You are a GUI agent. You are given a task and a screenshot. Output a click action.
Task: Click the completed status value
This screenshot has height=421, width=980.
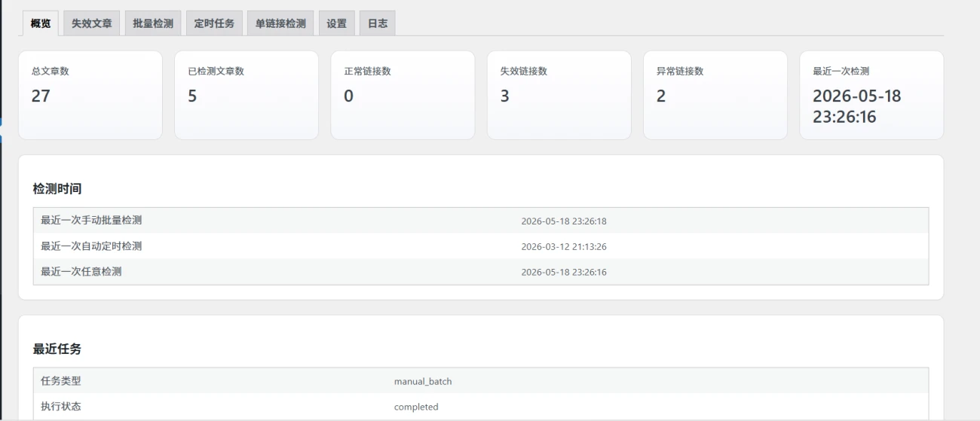click(x=416, y=407)
